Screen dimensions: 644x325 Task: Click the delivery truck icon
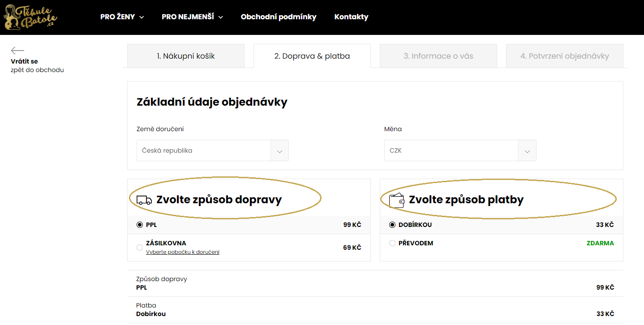pyautogui.click(x=144, y=200)
